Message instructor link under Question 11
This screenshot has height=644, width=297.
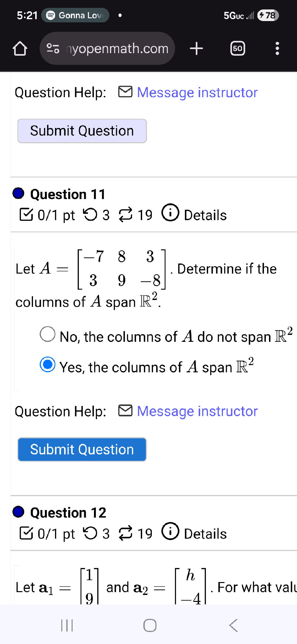click(x=197, y=411)
